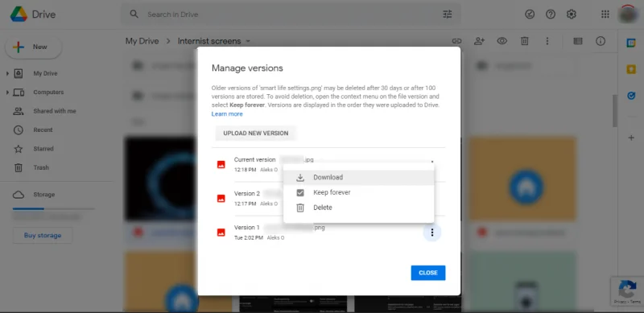Click the storage usage bar
The image size is (644, 313).
pos(54,209)
